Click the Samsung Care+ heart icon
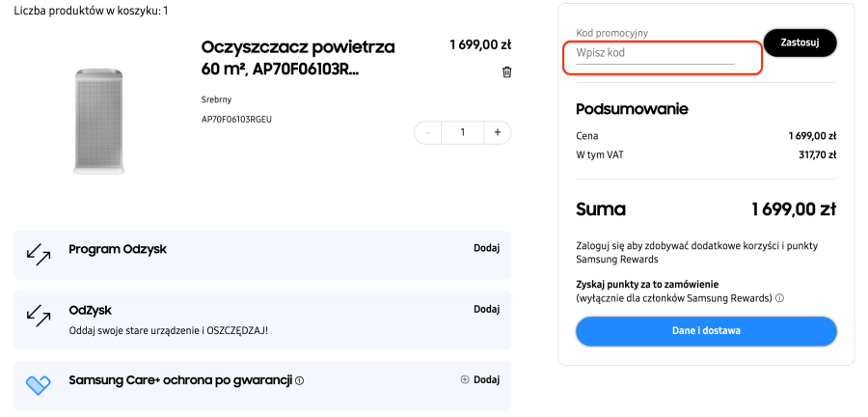Image resolution: width=868 pixels, height=417 pixels. coord(39,385)
